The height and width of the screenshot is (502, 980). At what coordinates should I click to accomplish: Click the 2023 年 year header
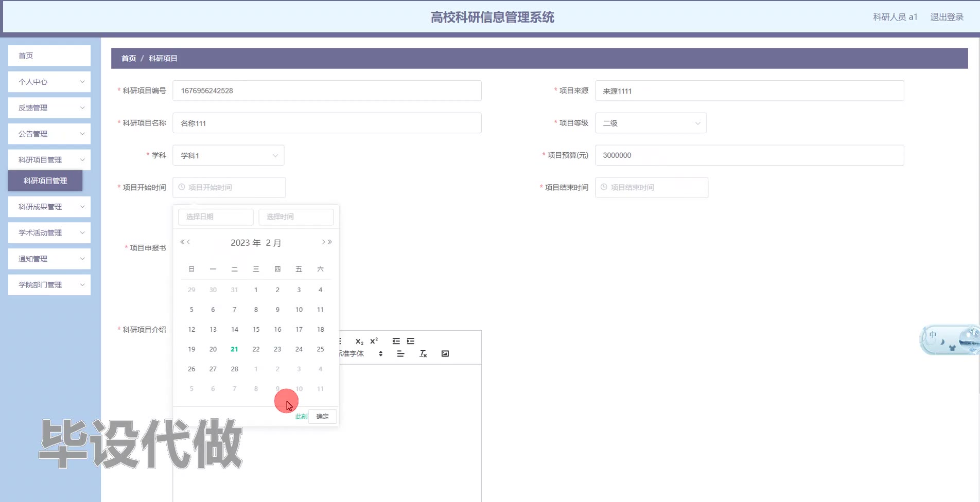click(246, 243)
